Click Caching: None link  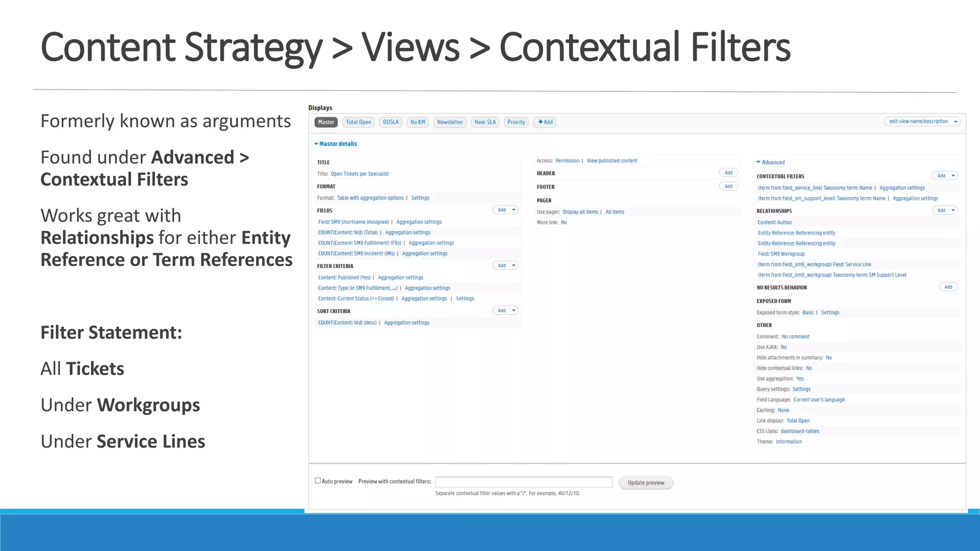coord(783,410)
